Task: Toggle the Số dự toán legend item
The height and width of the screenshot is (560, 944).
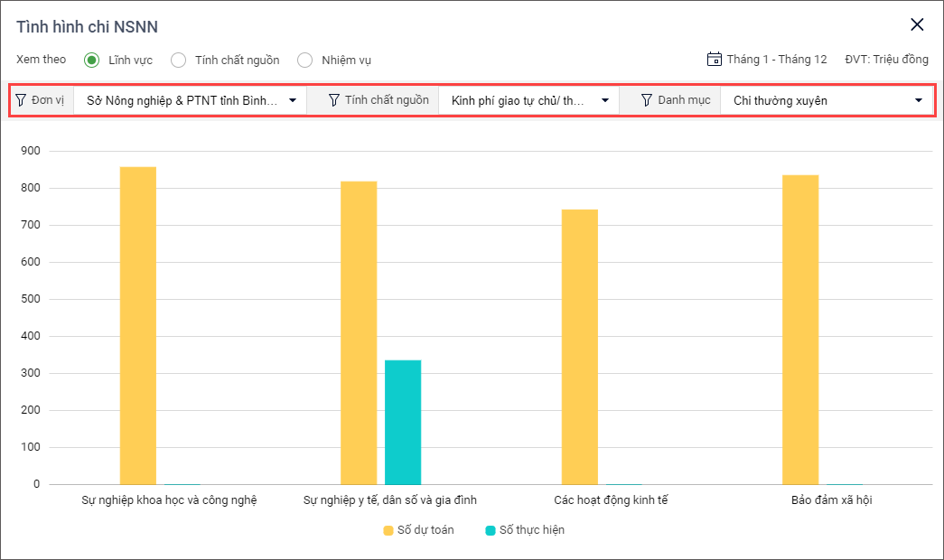Action: (x=418, y=530)
